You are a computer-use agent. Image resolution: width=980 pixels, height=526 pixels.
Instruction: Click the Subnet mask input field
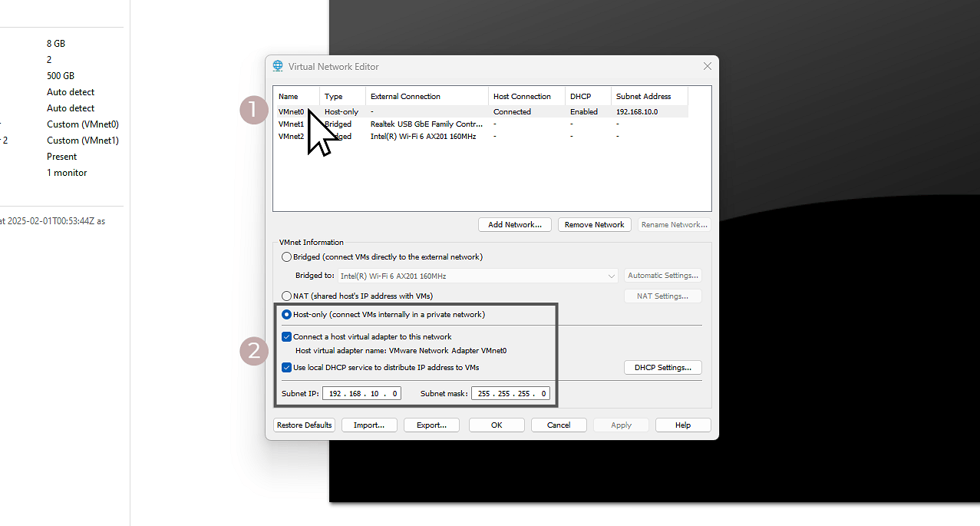pos(510,394)
